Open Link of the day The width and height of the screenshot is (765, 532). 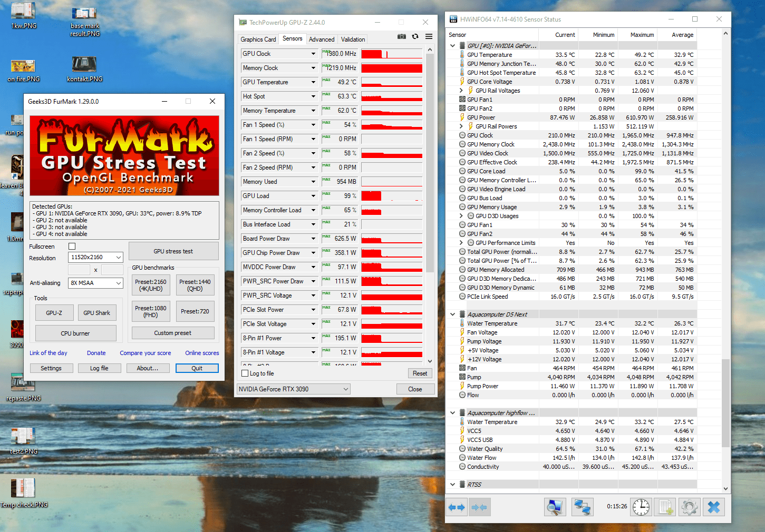pyautogui.click(x=49, y=353)
